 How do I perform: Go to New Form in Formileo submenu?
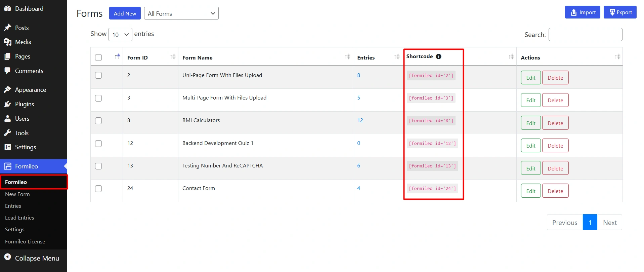(17, 194)
